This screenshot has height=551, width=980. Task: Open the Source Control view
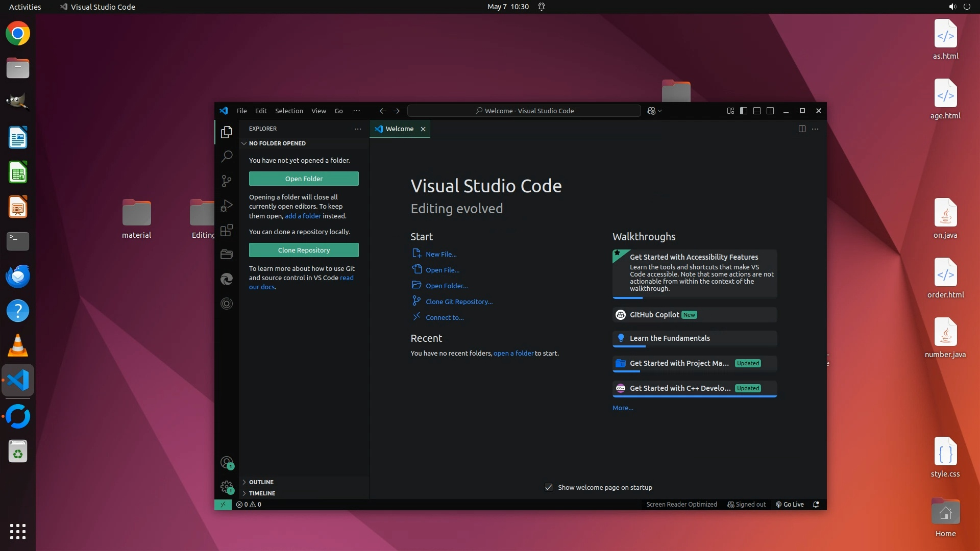[x=227, y=181]
